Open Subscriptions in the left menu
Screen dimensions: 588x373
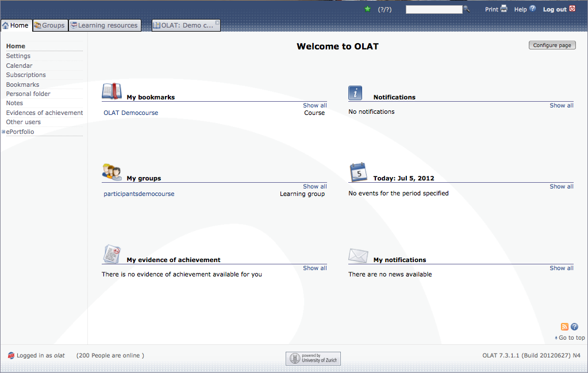pyautogui.click(x=26, y=75)
